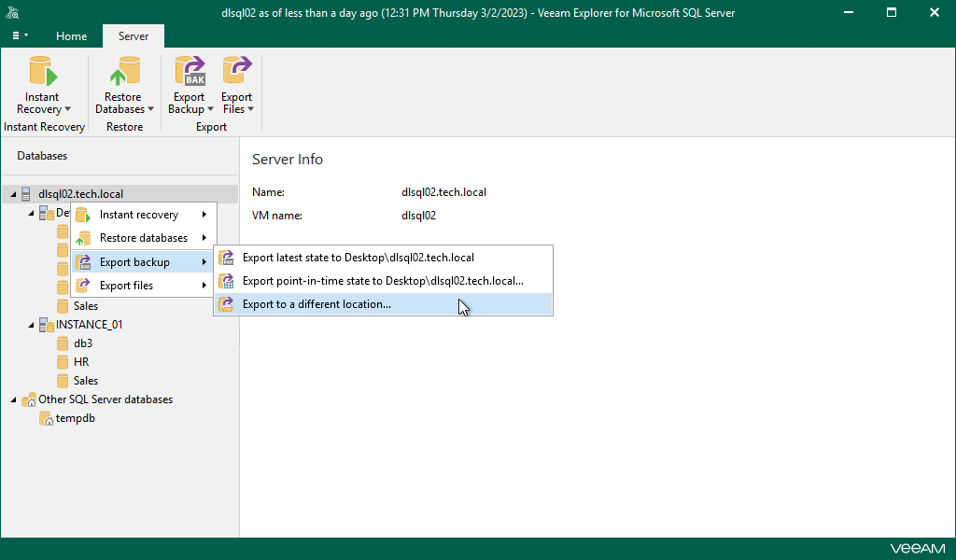The image size is (956, 560).
Task: Select the db3 database
Action: pyautogui.click(x=83, y=343)
